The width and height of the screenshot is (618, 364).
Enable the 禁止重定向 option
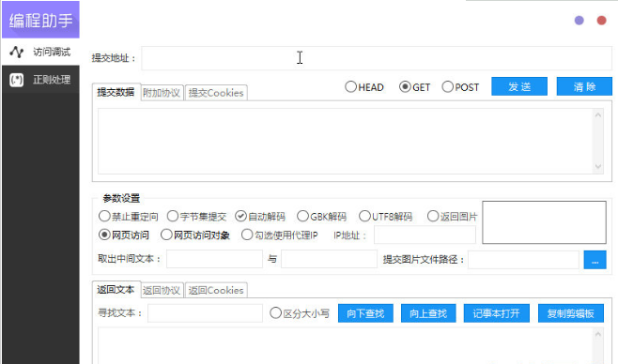pos(128,216)
